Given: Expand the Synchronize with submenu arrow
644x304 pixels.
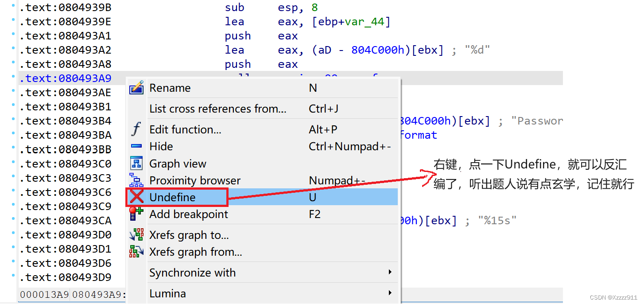Looking at the screenshot, I should click(x=390, y=273).
